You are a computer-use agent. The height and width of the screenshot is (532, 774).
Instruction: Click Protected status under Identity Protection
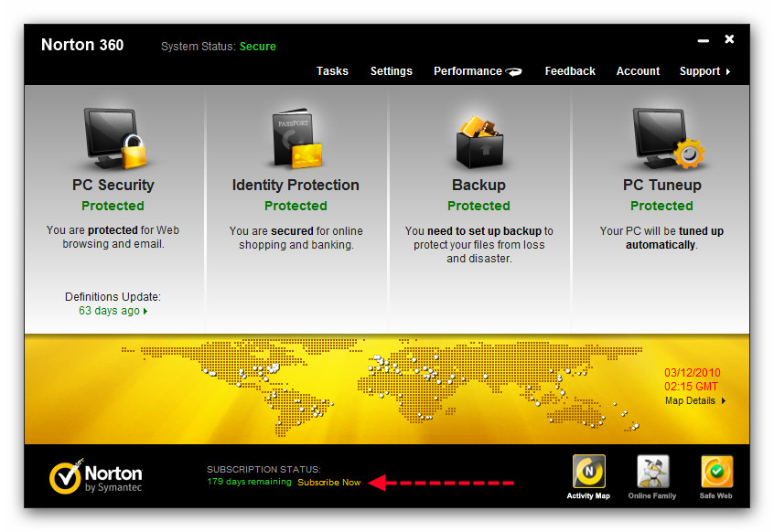pyautogui.click(x=296, y=206)
